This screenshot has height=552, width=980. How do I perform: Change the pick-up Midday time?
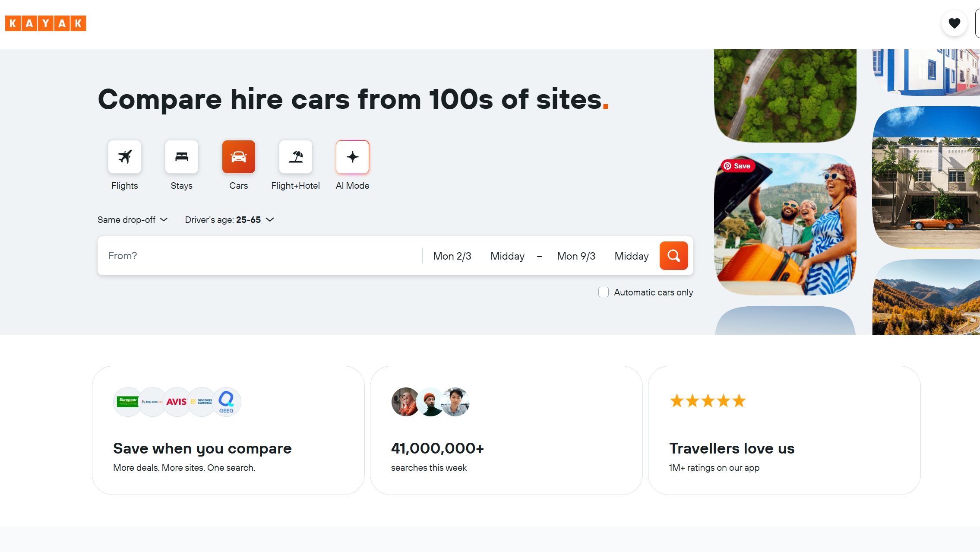click(507, 256)
